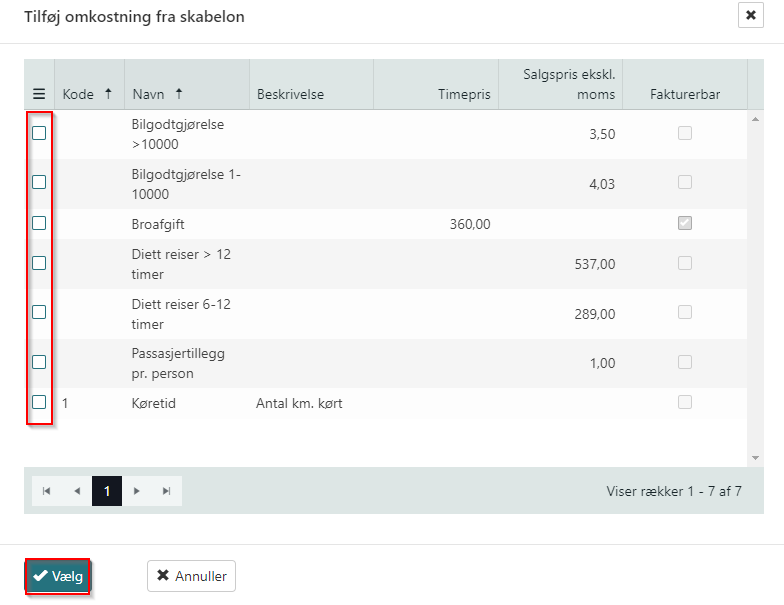Screen dimensions: 784x605
Task: Tick checkbox for Bilgodtgjørelse >10000
Action: 39,133
